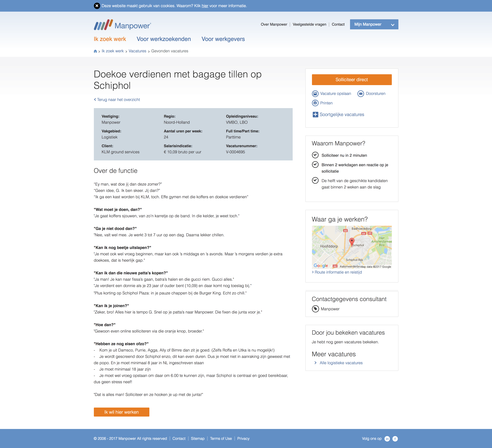Click the Schiphol map thumbnail
Image resolution: width=492 pixels, height=448 pixels.
click(x=351, y=247)
